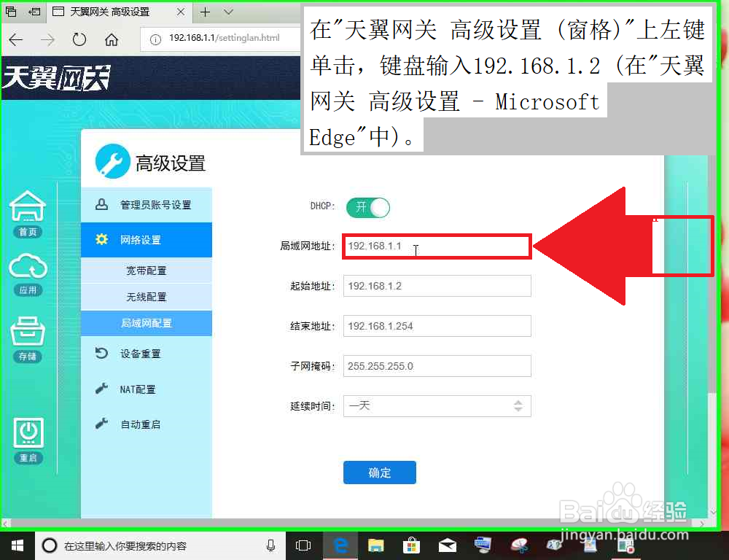Open Windows Start menu
This screenshot has width=729, height=560.
(17, 545)
